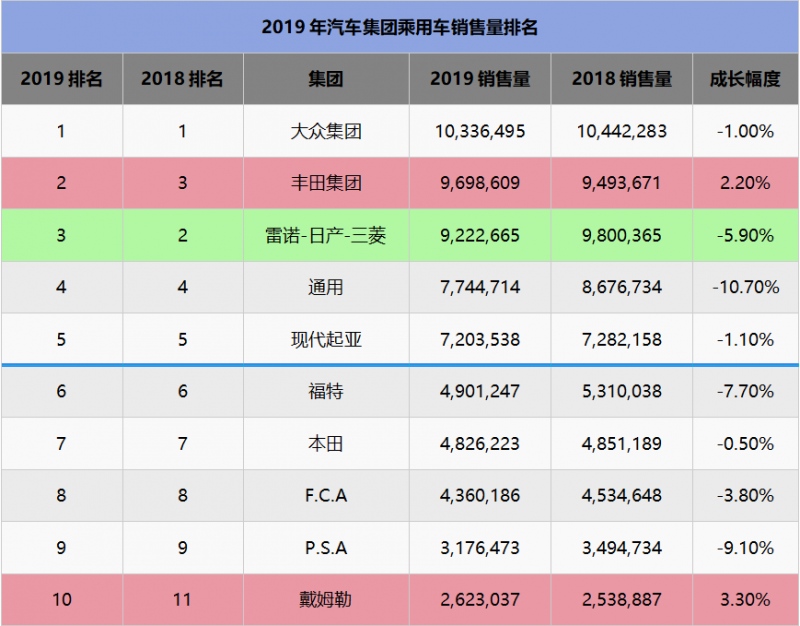Click the group name "福特"

tap(326, 391)
